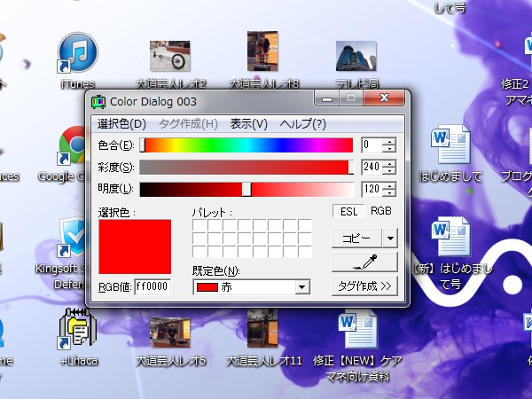Image resolution: width=532 pixels, height=399 pixels.
Task: Click the 色合(E) hue gradient slider
Action: tap(246, 145)
